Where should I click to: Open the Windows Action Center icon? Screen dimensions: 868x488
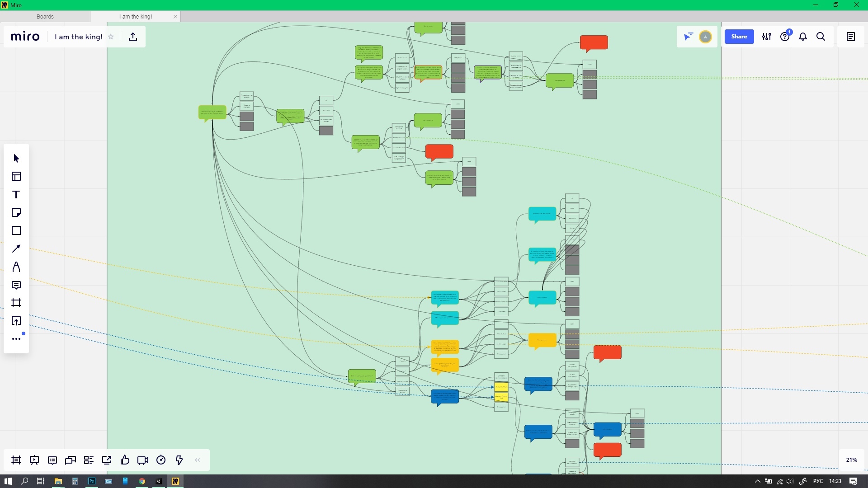853,481
